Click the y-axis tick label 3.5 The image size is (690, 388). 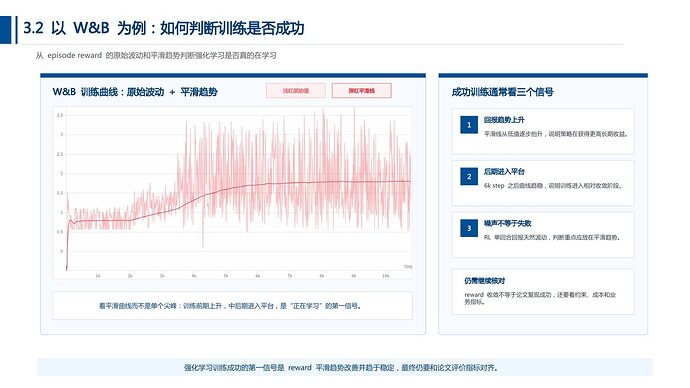click(60, 115)
